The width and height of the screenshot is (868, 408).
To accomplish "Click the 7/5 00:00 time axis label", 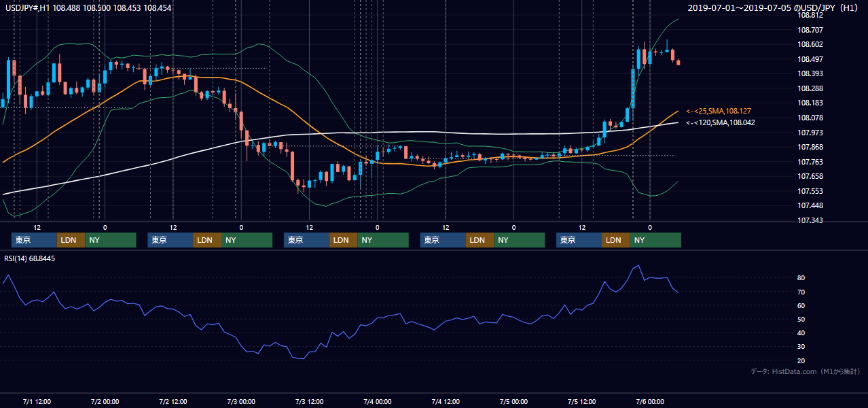I will pos(513,401).
